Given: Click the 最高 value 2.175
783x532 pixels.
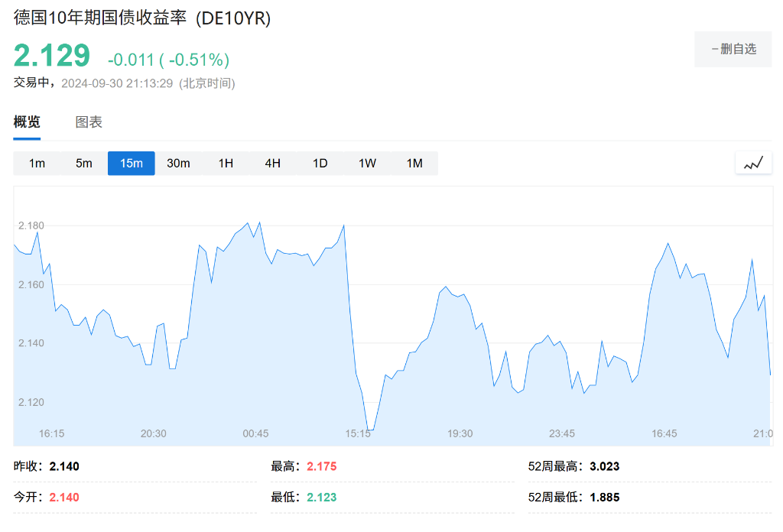Looking at the screenshot, I should (x=321, y=466).
